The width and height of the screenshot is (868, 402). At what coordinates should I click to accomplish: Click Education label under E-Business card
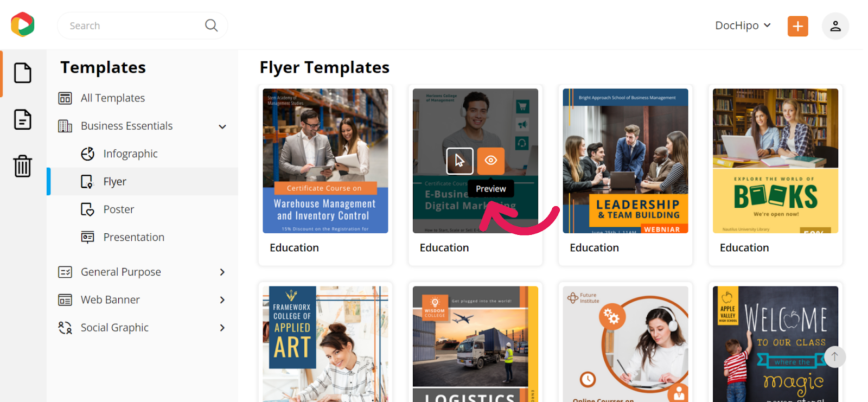point(444,248)
